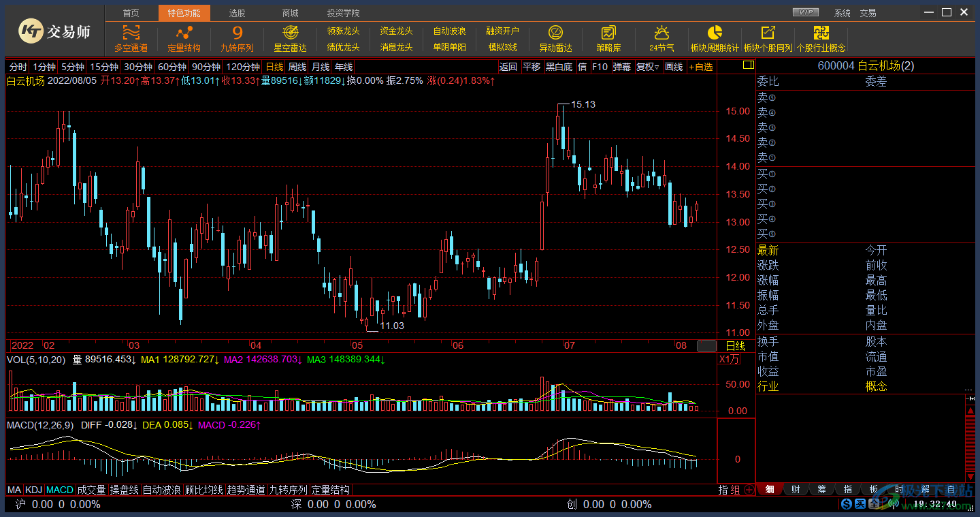Click the 资金龙头 button
Screen dimensions: 980x517
click(x=396, y=31)
